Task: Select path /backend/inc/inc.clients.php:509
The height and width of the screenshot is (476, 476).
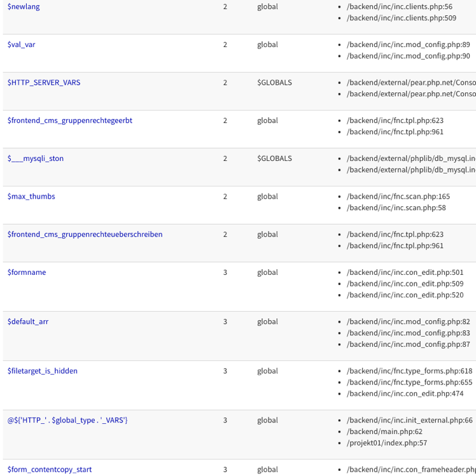Action: coord(402,18)
